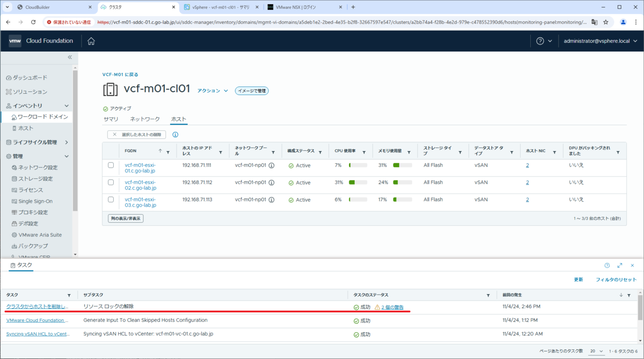Viewport: 644px width, 359px height.
Task: Switch to the ネットワーク tab
Action: point(145,119)
